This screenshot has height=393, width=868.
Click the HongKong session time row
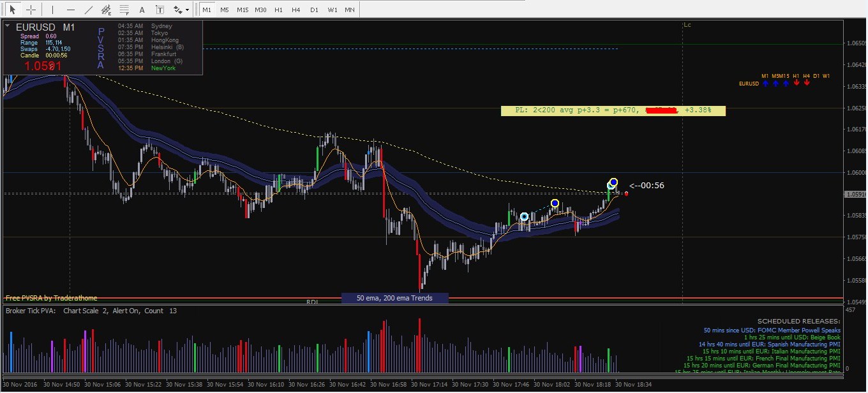(149, 40)
